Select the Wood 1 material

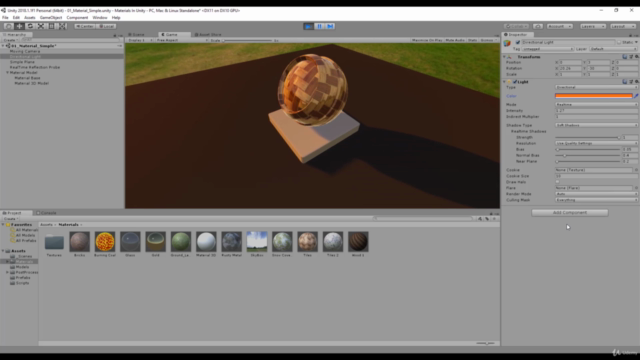coord(358,241)
